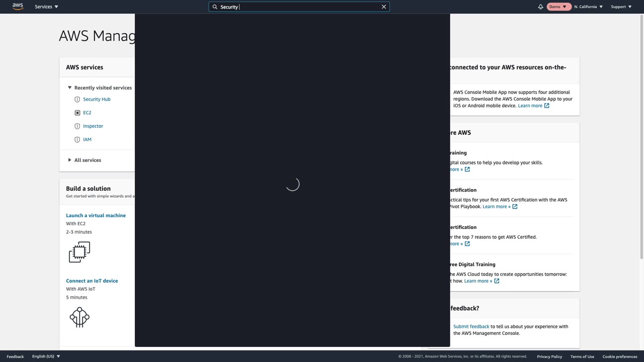Click the search magnifier icon
The height and width of the screenshot is (362, 644).
click(x=215, y=7)
